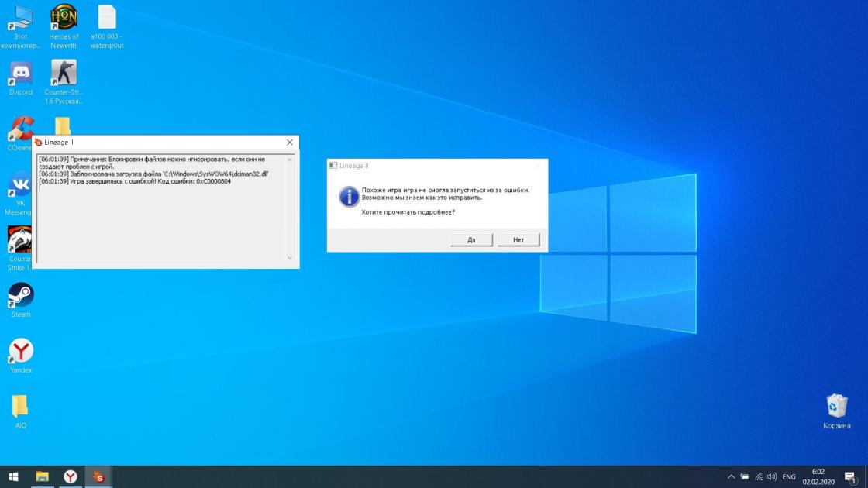Open the Yandex browser desktop icon
The height and width of the screenshot is (488, 868).
pyautogui.click(x=21, y=351)
